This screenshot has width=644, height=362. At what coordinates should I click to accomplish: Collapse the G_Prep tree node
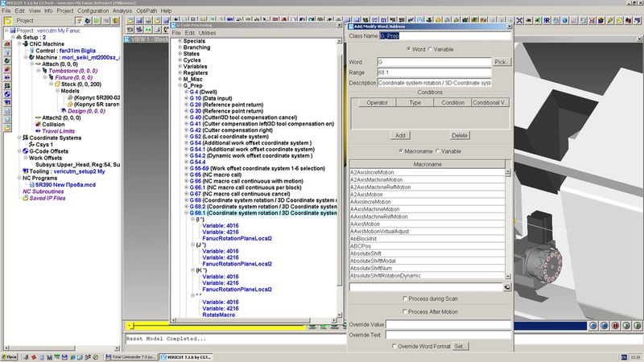pos(180,85)
